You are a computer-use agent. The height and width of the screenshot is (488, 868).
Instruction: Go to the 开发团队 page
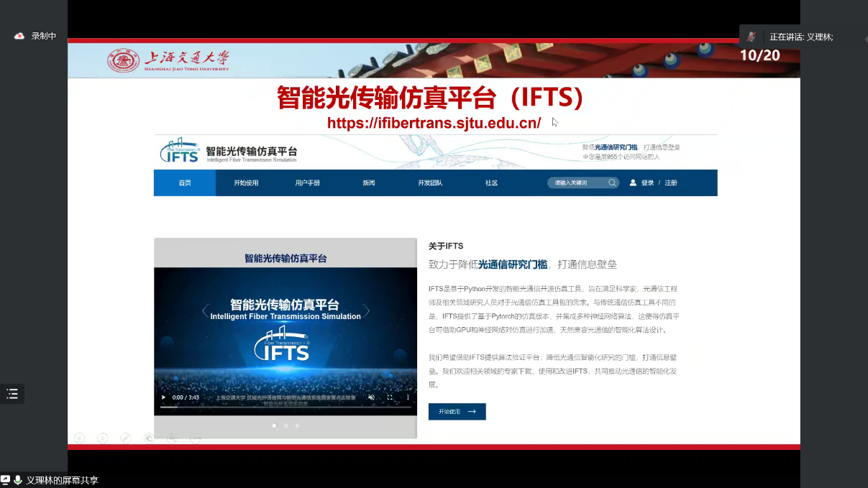(430, 183)
